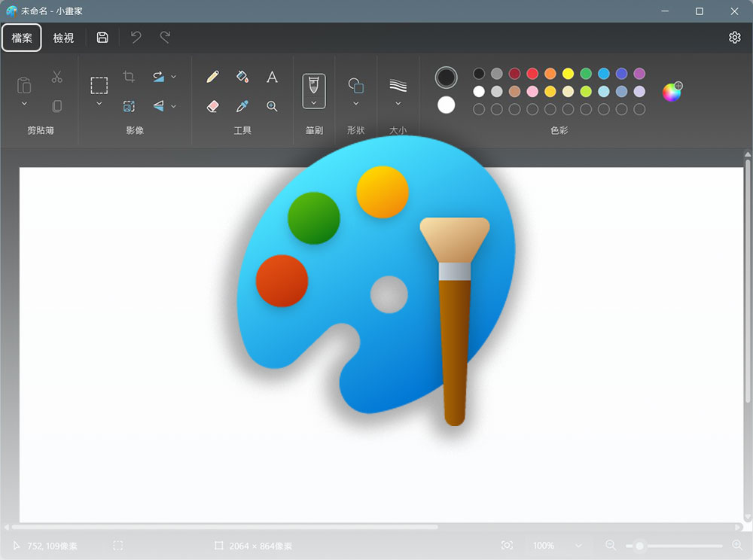753x560 pixels.
Task: Click the paste clipboard icon
Action: (x=24, y=85)
